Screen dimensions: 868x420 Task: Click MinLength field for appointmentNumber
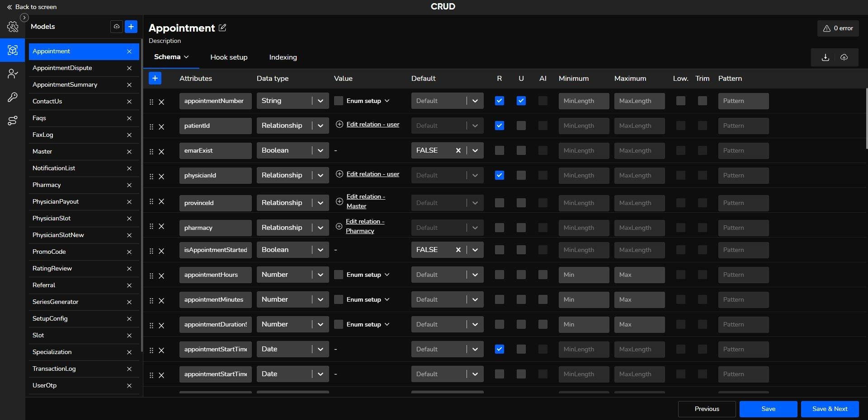(584, 101)
